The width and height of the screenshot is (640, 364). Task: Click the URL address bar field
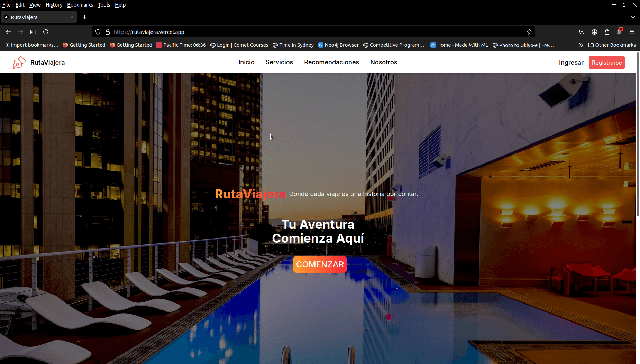click(x=311, y=32)
